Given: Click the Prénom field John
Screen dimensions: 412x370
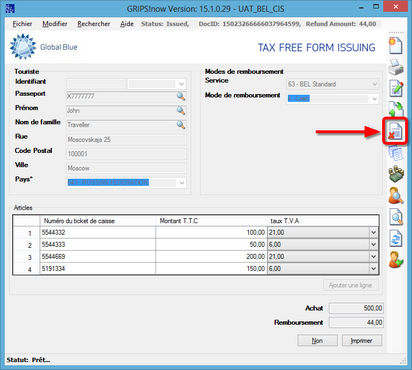Looking at the screenshot, I should (126, 111).
